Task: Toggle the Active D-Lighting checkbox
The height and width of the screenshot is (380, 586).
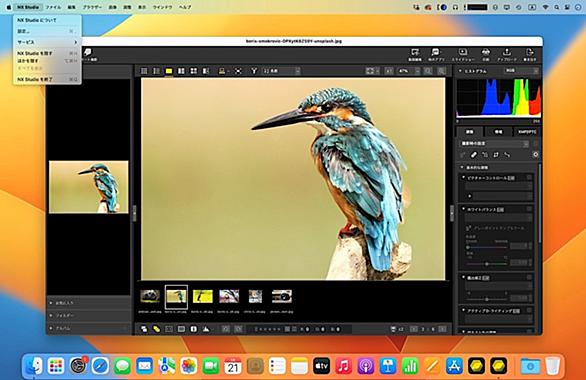Action: coord(529,310)
